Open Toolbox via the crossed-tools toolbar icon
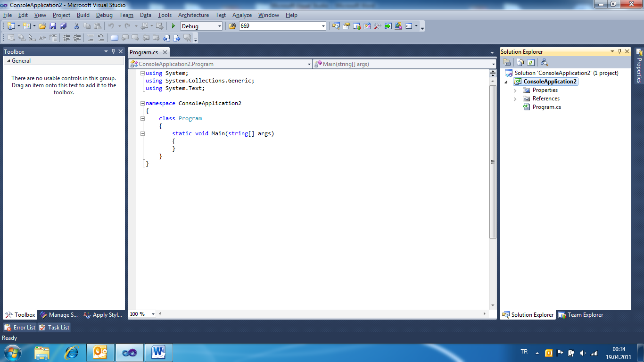Image resolution: width=644 pixels, height=362 pixels. [x=378, y=26]
